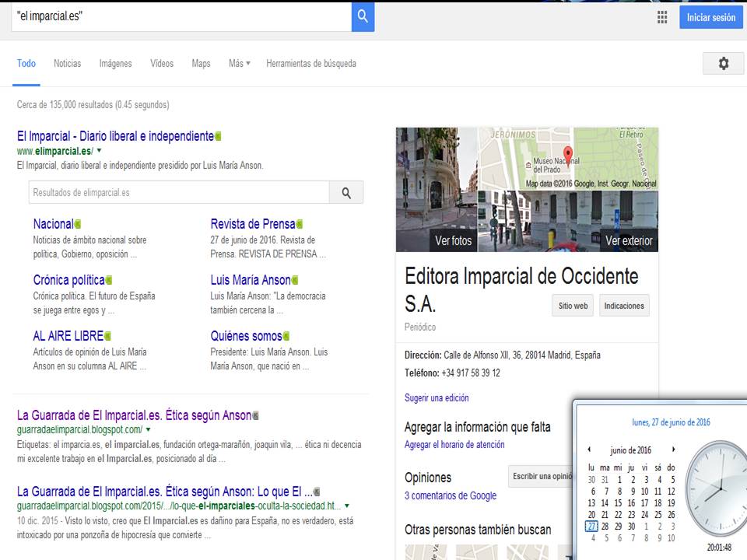Open Herramientas de búsqueda
747x560 pixels.
311,63
